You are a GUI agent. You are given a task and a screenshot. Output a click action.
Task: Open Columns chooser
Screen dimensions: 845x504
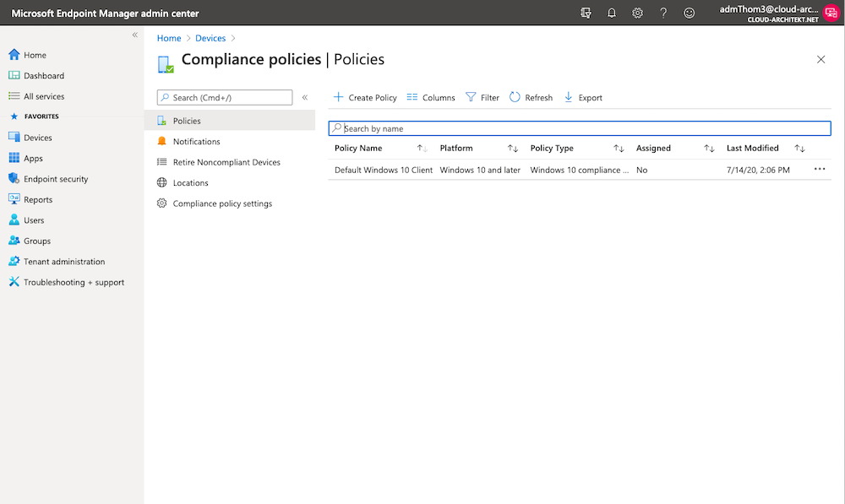[431, 97]
